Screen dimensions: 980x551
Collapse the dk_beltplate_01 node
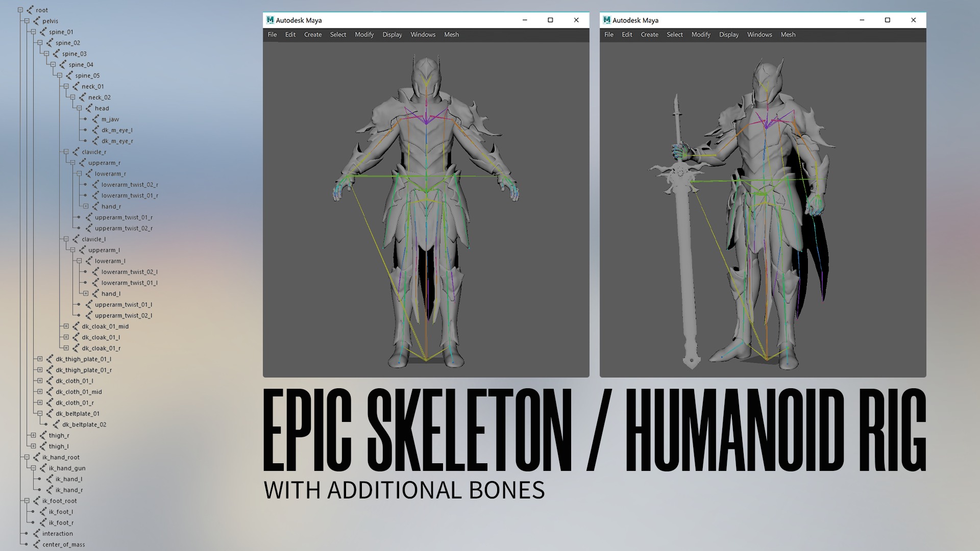(x=40, y=414)
